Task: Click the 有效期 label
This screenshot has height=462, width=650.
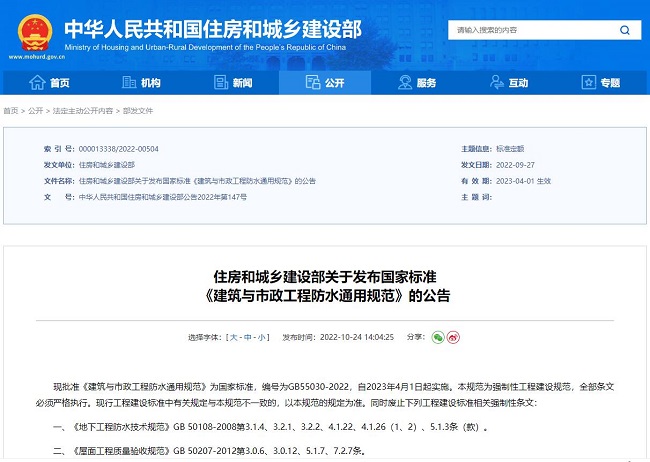Action: tap(476, 181)
